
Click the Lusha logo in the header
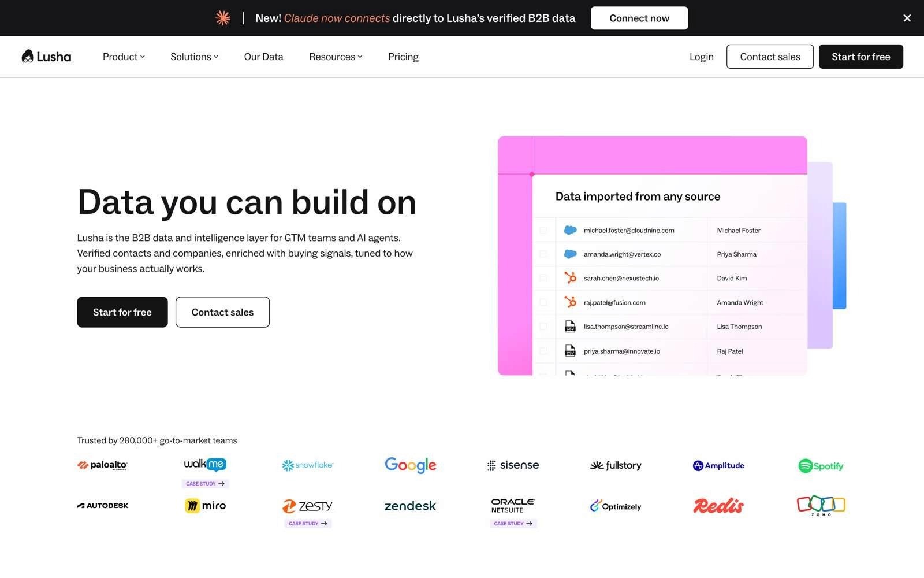(46, 57)
